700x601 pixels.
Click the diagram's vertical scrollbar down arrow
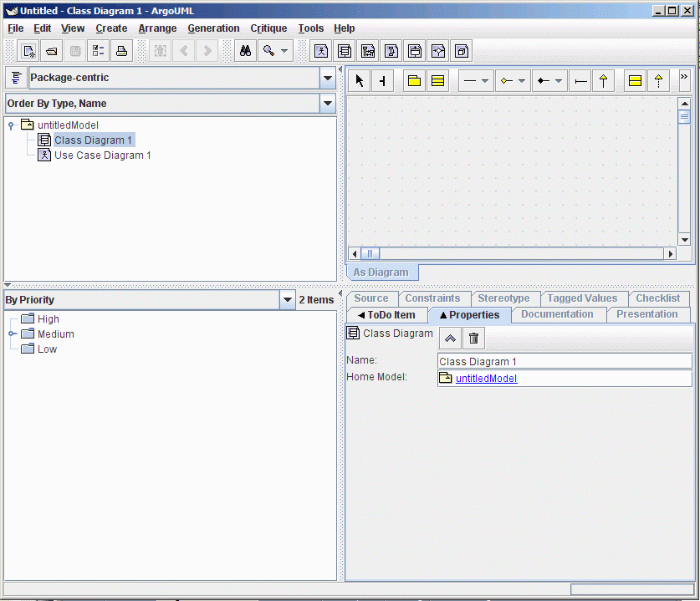click(x=684, y=240)
